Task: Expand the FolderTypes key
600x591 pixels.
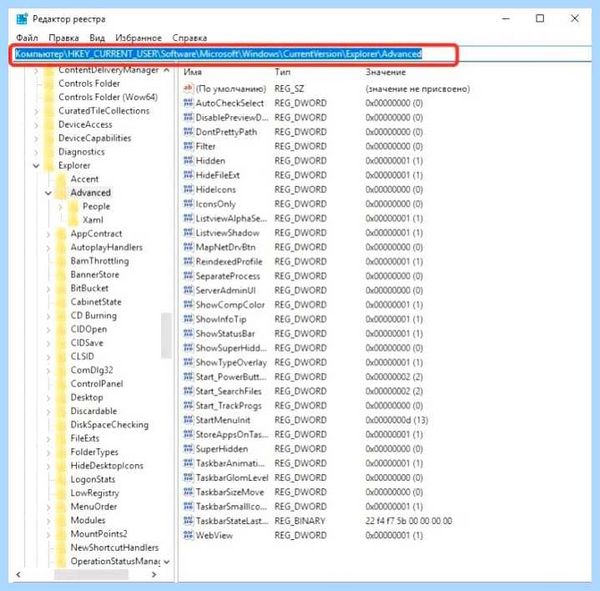Action: pyautogui.click(x=48, y=452)
